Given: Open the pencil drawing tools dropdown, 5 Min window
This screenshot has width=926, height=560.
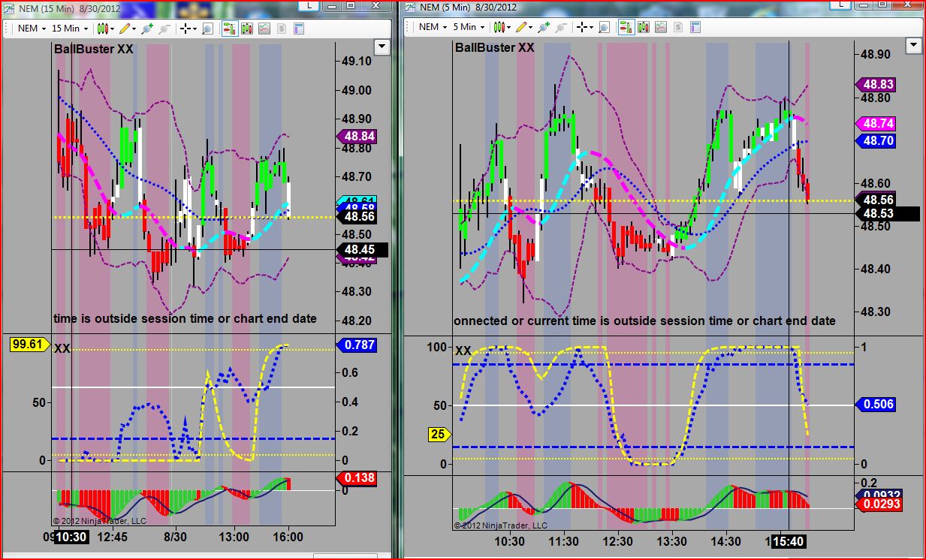Looking at the screenshot, I should [524, 26].
